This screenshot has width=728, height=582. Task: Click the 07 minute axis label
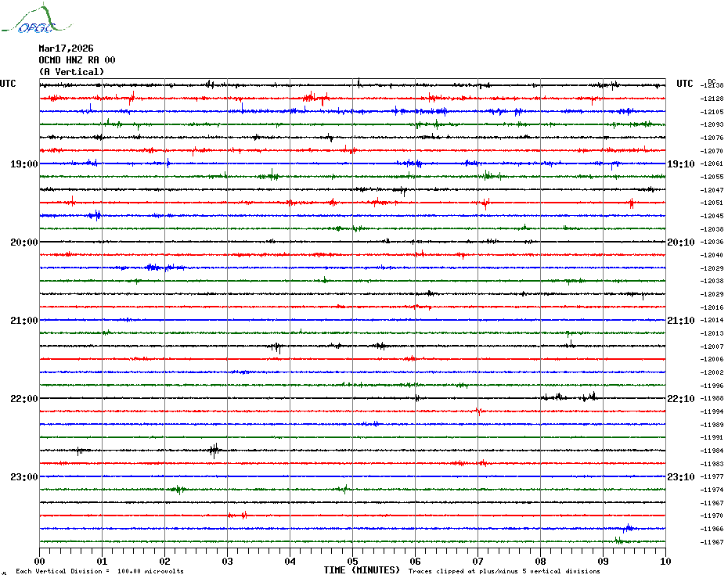tap(478, 561)
